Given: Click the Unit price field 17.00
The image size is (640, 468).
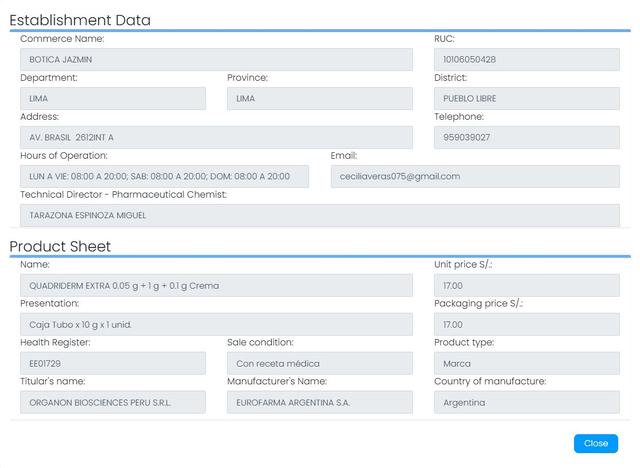Looking at the screenshot, I should click(527, 285).
